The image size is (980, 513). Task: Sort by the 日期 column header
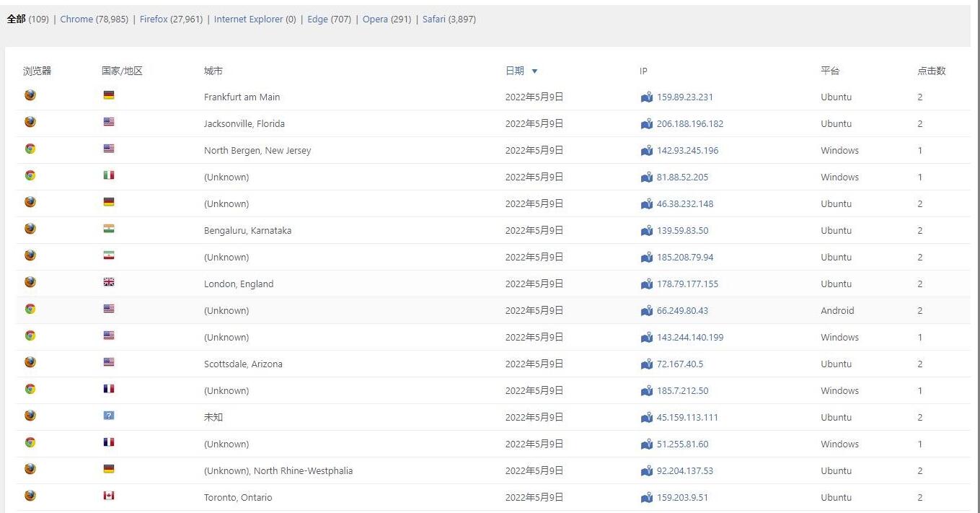click(515, 71)
